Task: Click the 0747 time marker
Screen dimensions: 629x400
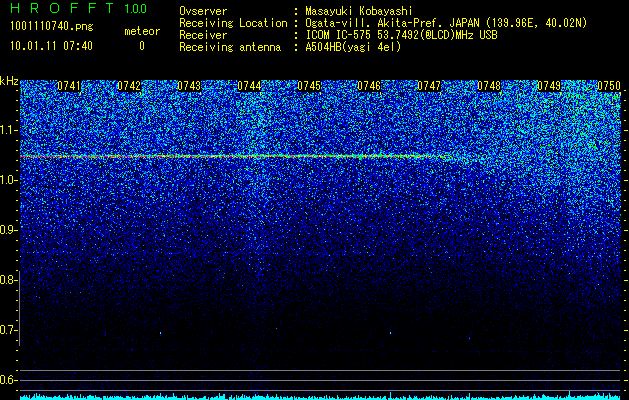Action: point(429,86)
